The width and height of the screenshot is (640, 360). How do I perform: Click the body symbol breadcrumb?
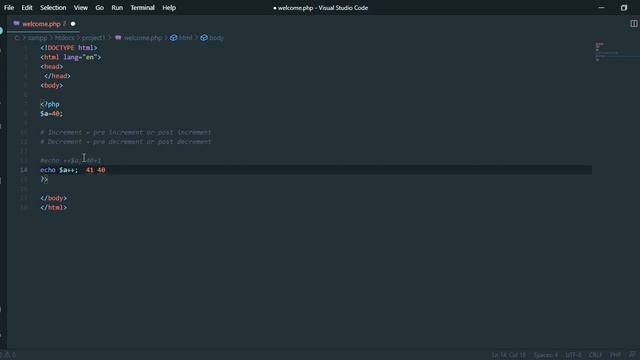pyautogui.click(x=212, y=38)
